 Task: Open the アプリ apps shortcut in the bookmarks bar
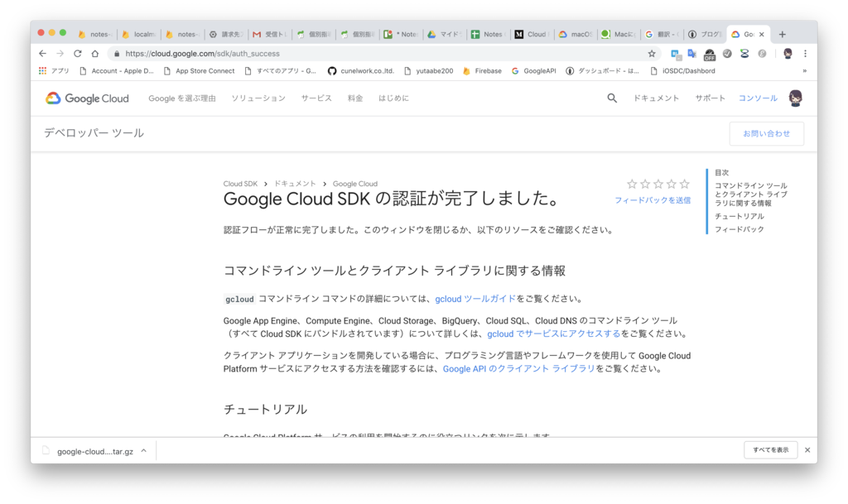click(54, 71)
